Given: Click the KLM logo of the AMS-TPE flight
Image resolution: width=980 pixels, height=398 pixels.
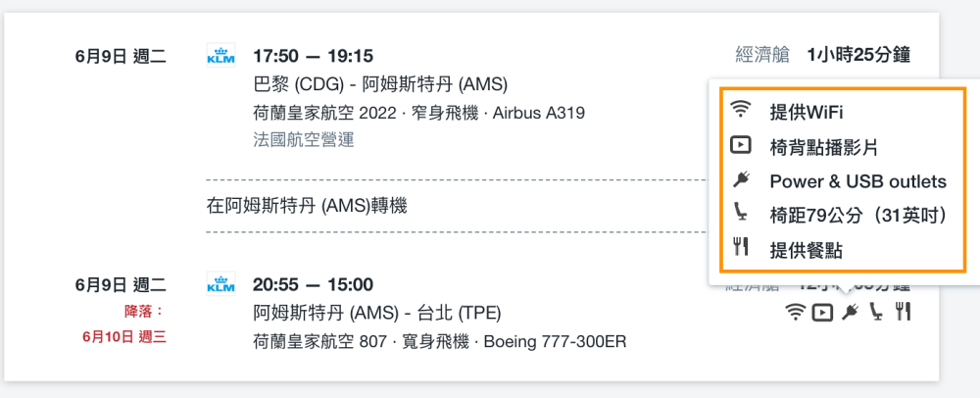Looking at the screenshot, I should point(220,284).
